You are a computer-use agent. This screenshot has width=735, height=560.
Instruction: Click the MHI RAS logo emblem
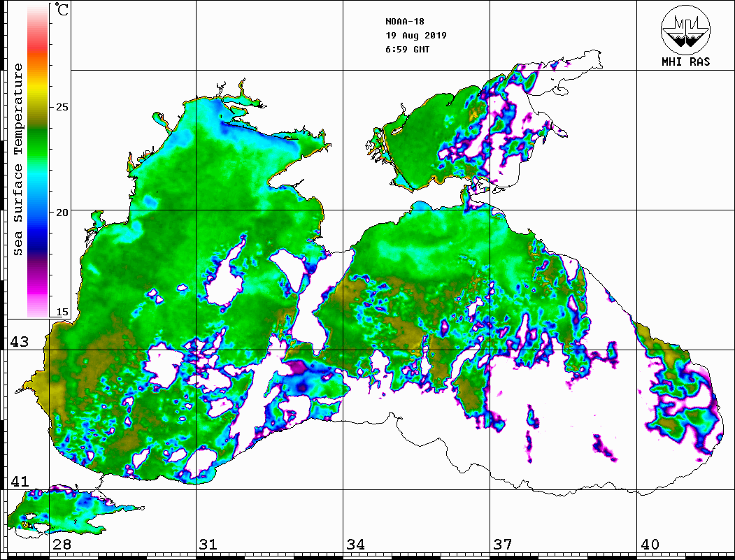pos(686,29)
